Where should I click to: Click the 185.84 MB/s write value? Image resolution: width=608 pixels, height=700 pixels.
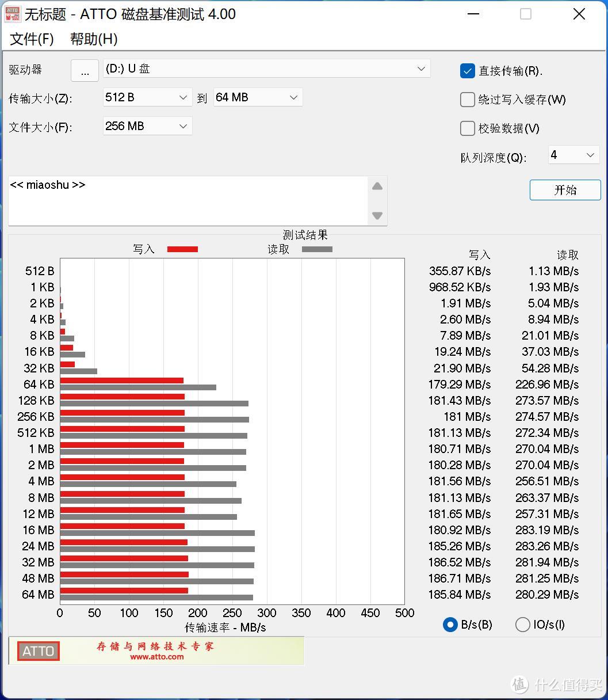coord(460,595)
